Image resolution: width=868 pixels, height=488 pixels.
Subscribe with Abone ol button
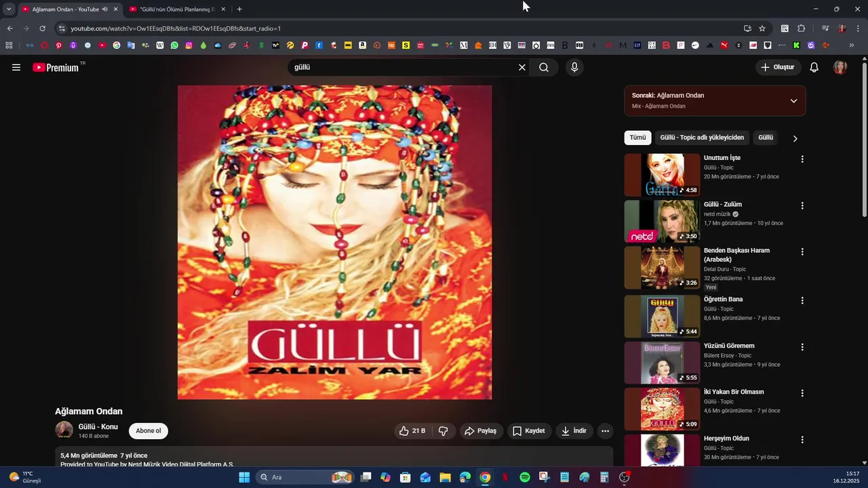click(149, 431)
